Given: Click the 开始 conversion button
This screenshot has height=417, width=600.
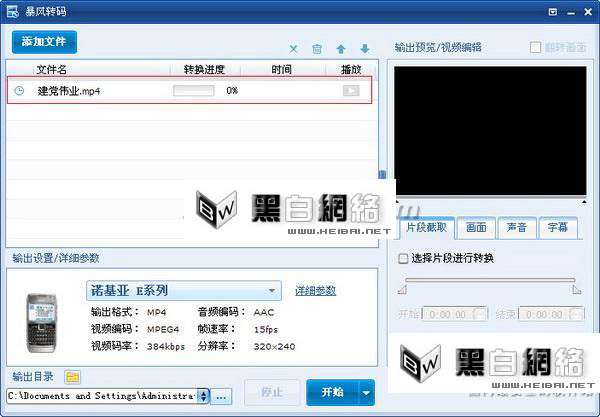Looking at the screenshot, I should tap(333, 392).
